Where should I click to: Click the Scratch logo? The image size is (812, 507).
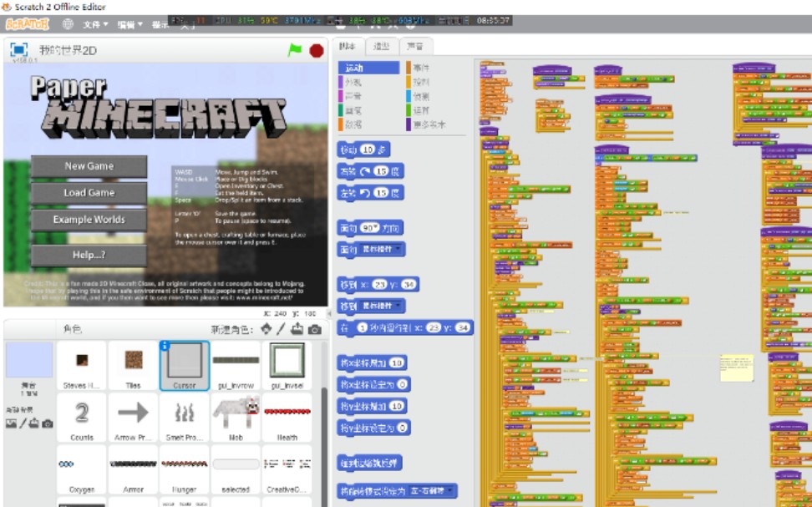click(28, 24)
